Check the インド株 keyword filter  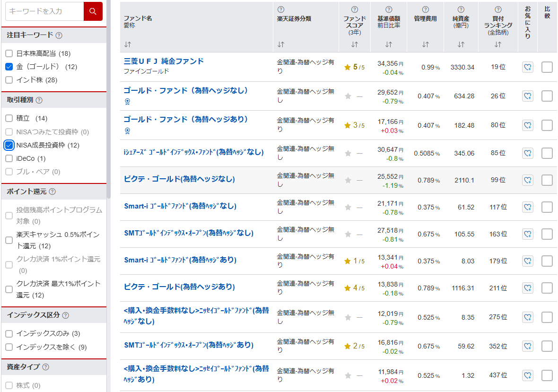click(x=9, y=80)
